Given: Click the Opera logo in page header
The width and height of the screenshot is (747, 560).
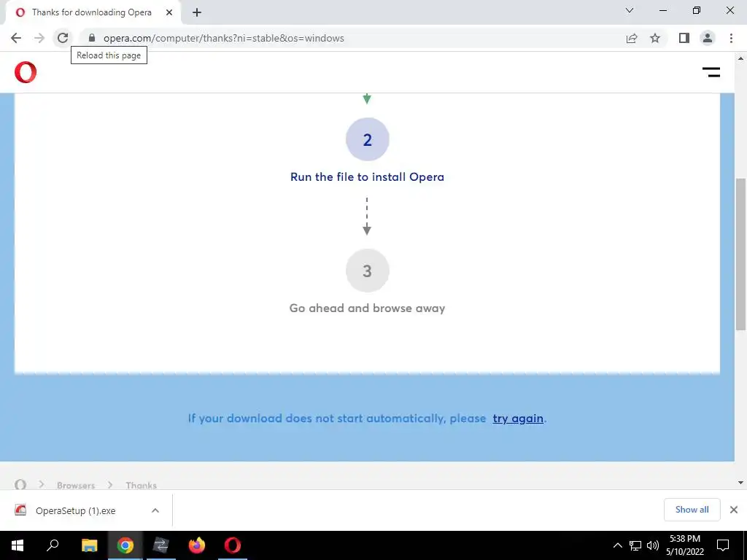Looking at the screenshot, I should 26,72.
